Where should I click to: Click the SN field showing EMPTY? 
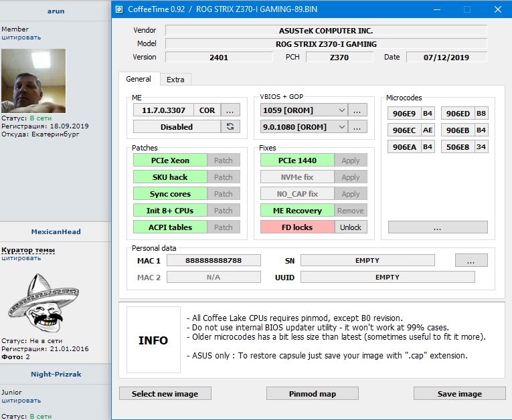coord(367,260)
